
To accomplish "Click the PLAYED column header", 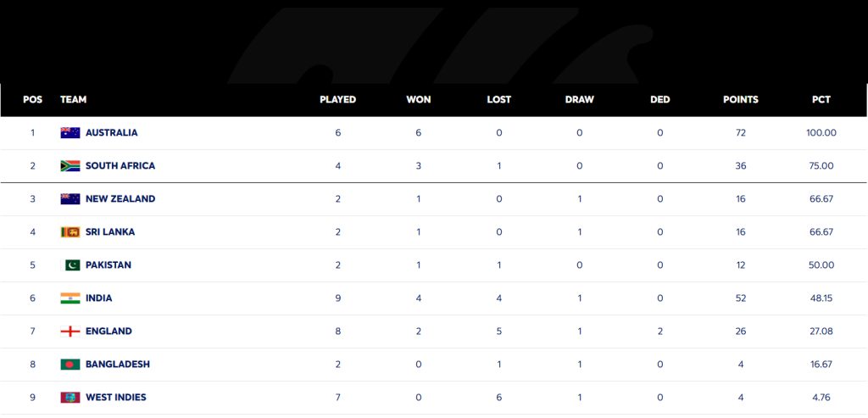I will (337, 100).
